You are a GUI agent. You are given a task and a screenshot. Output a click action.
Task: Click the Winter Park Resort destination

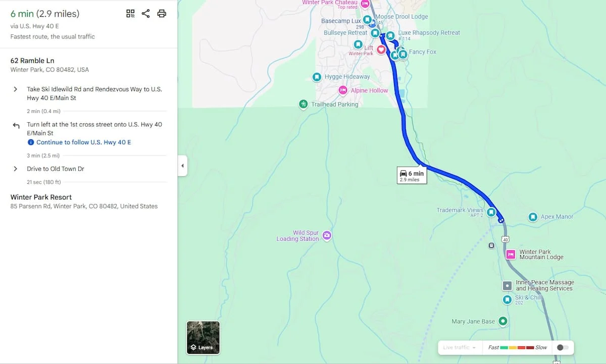point(41,197)
